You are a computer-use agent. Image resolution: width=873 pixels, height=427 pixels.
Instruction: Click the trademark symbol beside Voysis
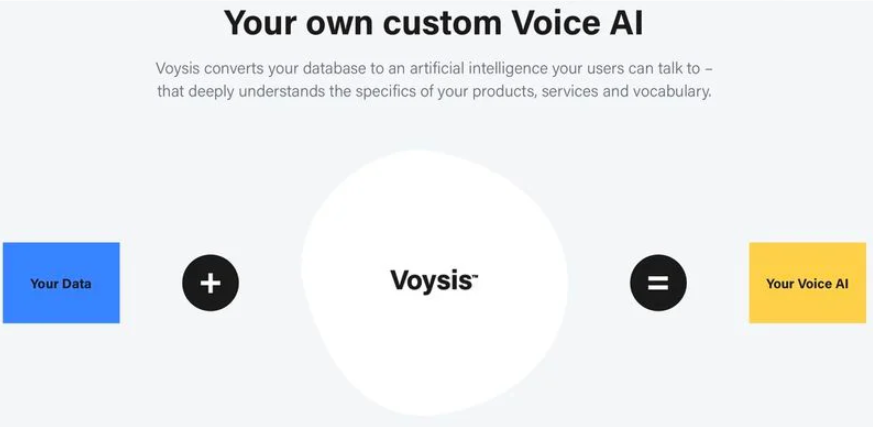(475, 274)
